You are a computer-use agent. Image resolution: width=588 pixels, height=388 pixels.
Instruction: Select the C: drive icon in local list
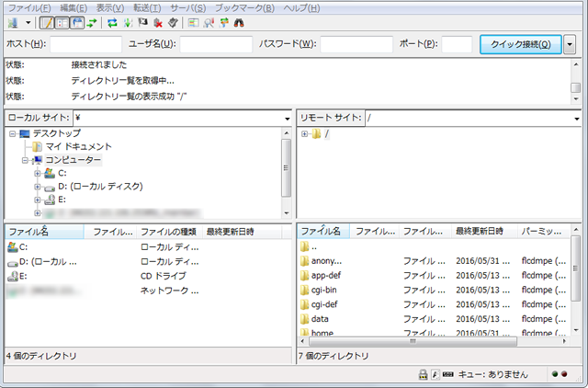13,247
